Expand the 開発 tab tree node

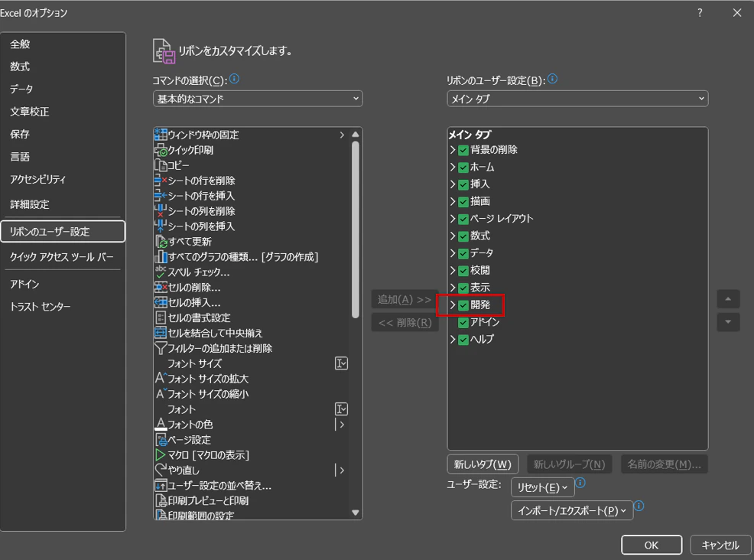pos(453,304)
